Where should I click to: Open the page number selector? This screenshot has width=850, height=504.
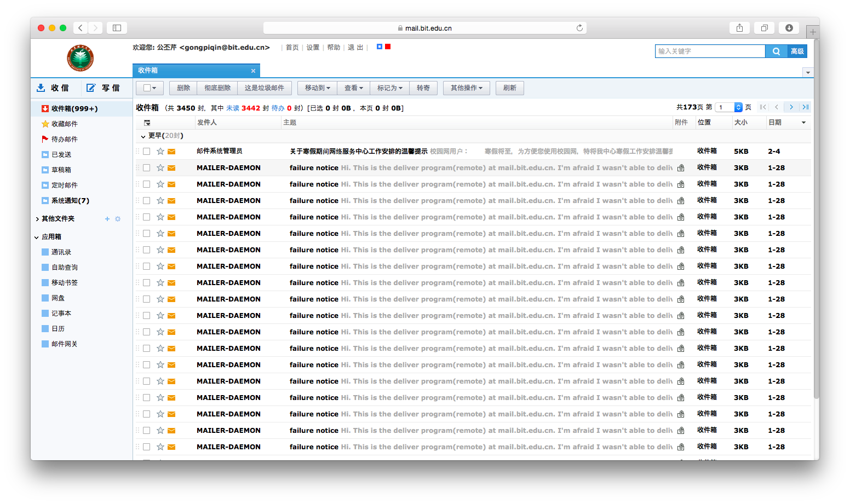coord(729,107)
